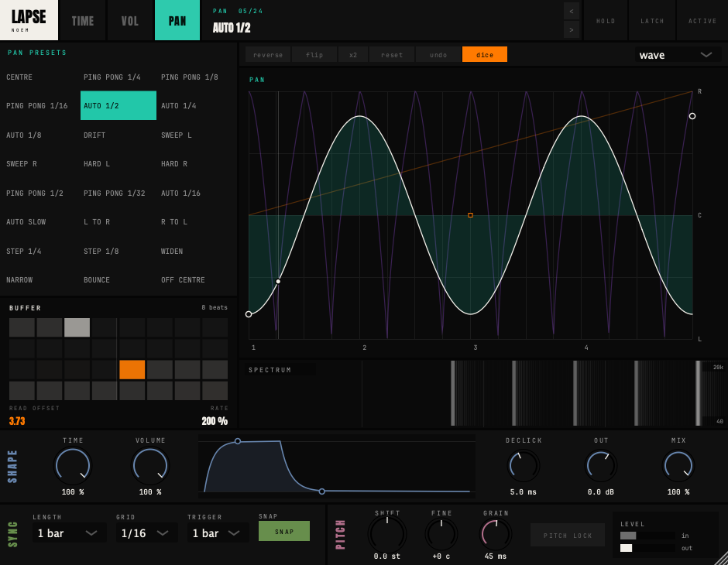This screenshot has height=565, width=728.
Task: Toggle the green SNAP button
Action: click(x=284, y=531)
